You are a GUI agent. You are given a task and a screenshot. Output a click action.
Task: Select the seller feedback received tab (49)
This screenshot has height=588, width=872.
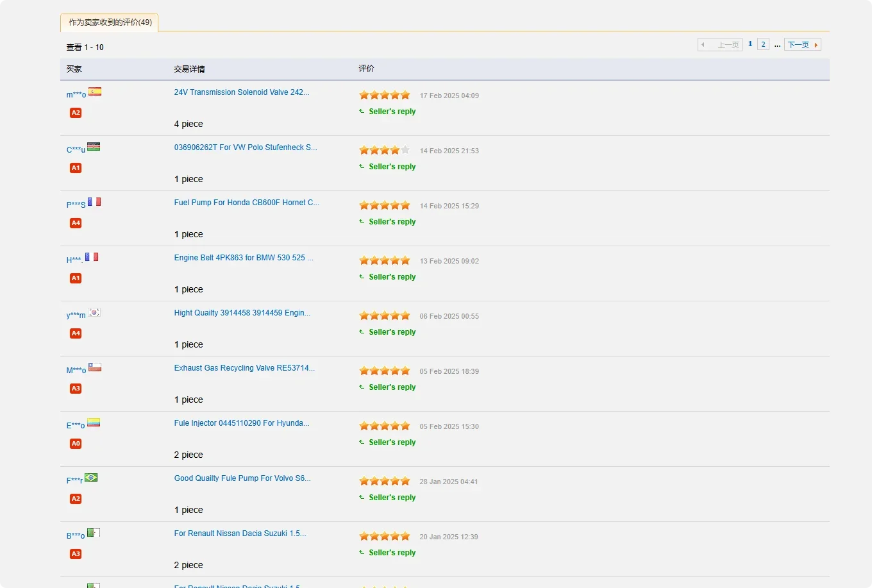[x=110, y=22]
